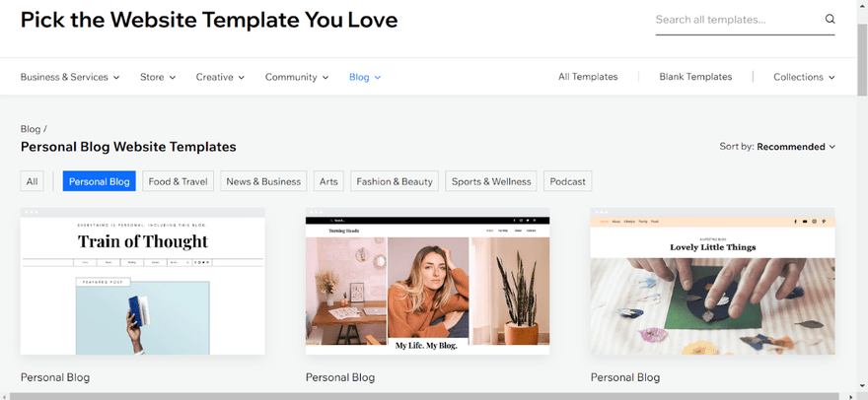The image size is (868, 400).
Task: Click the scroll down arrow of vertical scrollbar
Action: pos(862,385)
